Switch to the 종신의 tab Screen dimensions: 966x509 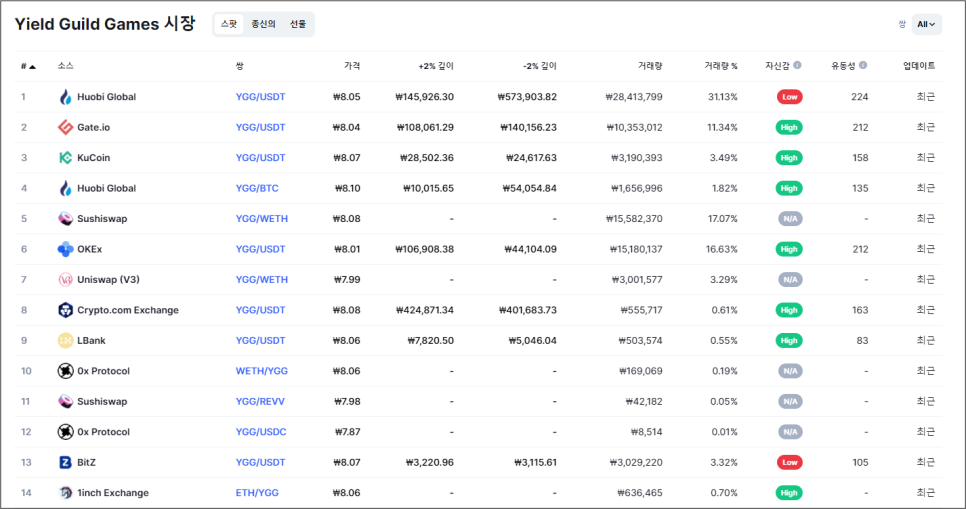click(263, 24)
